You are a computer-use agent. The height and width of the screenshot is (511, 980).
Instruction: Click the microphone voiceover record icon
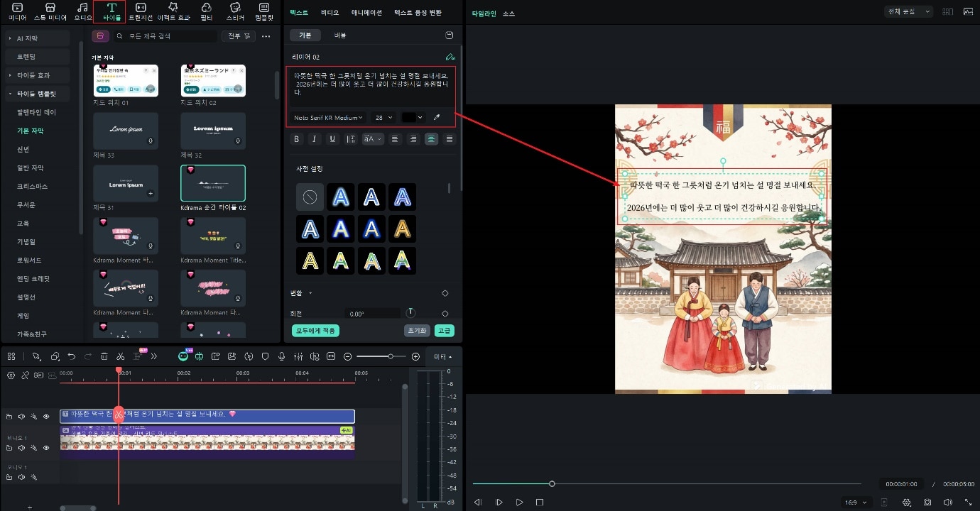click(x=281, y=356)
